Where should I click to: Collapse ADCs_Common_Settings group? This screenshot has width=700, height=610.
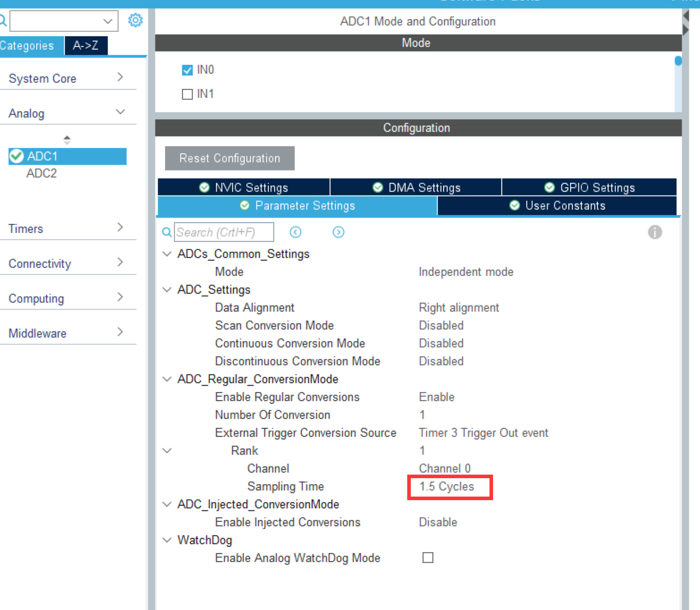[167, 254]
